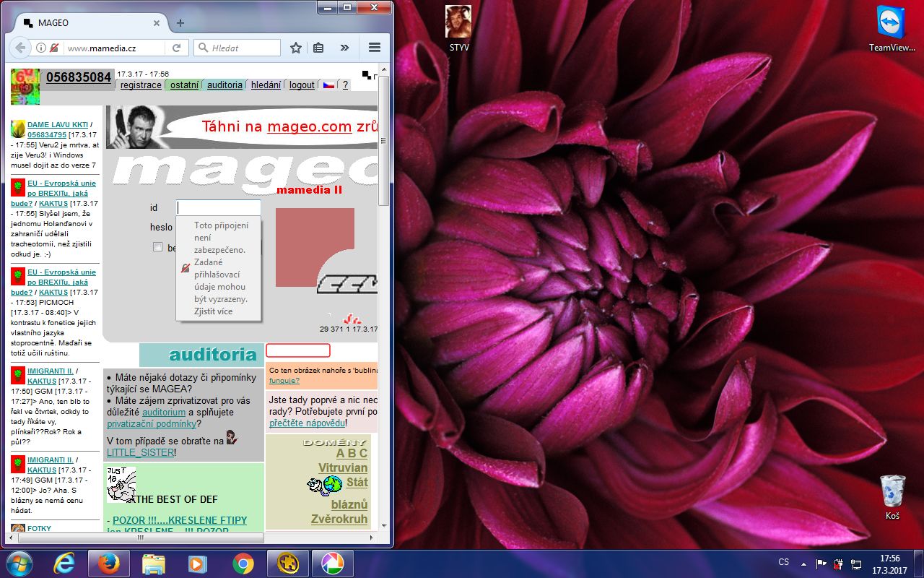This screenshot has height=578, width=924.
Task: Expand the toolbar overflow chevron
Action: click(x=344, y=48)
